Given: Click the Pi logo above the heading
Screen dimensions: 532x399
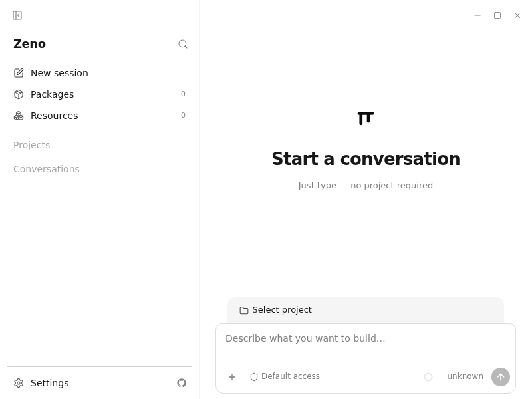Looking at the screenshot, I should click(366, 118).
